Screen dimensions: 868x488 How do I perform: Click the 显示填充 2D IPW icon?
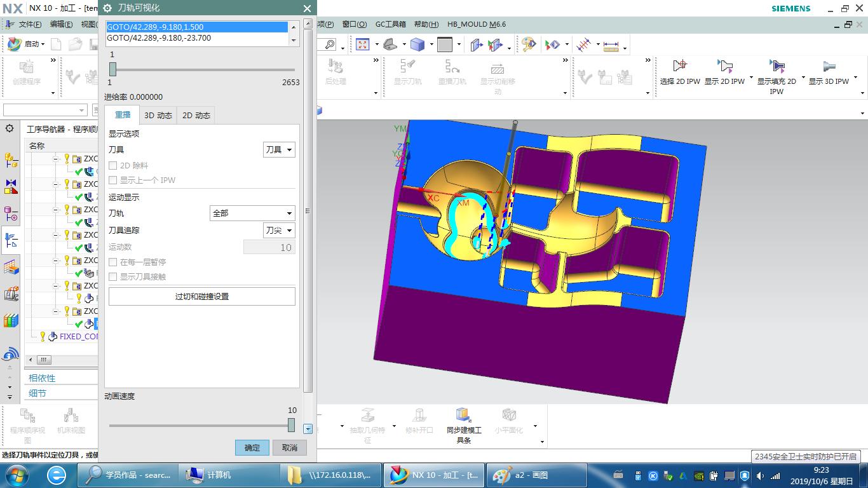coord(776,66)
